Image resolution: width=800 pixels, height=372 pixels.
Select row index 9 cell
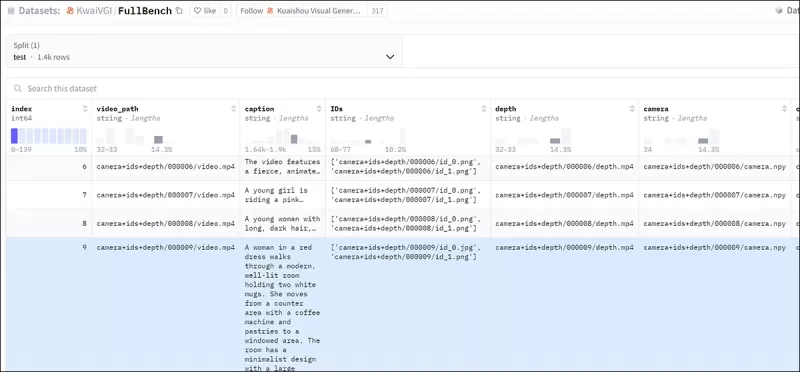pyautogui.click(x=49, y=304)
